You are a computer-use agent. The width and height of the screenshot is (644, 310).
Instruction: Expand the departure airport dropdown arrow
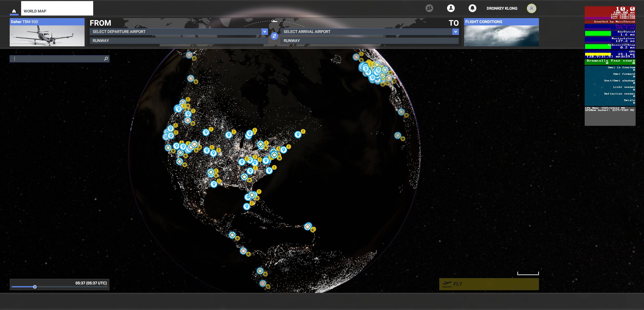pyautogui.click(x=265, y=32)
